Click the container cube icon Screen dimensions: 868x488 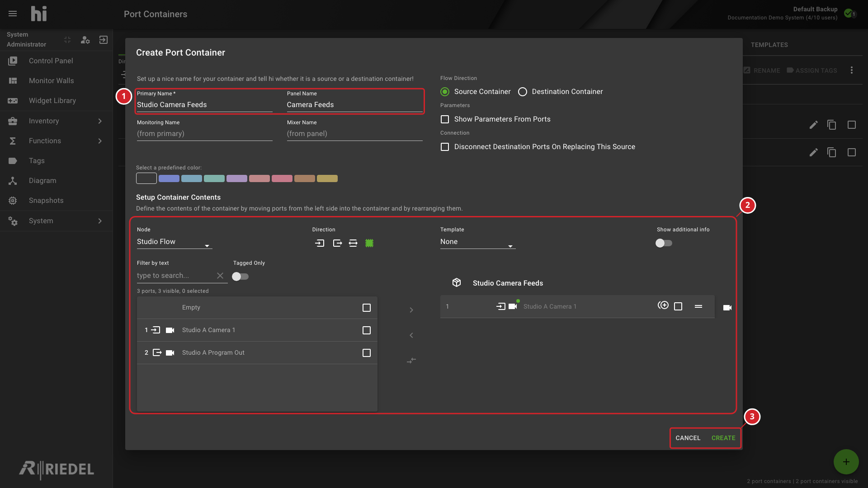tap(457, 282)
